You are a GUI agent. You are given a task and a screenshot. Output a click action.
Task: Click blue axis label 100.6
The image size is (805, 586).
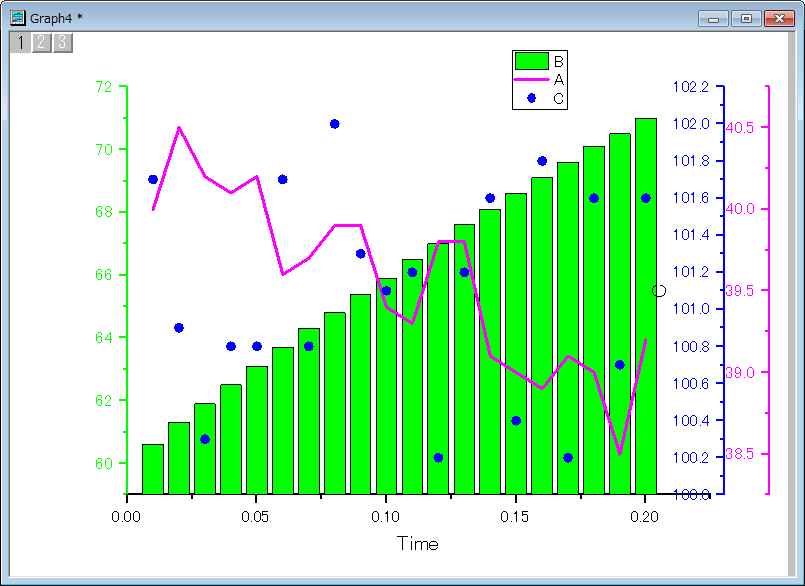(x=691, y=383)
